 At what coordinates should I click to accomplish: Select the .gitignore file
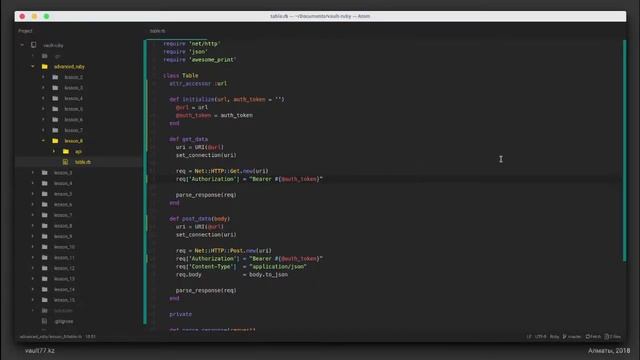coord(64,321)
